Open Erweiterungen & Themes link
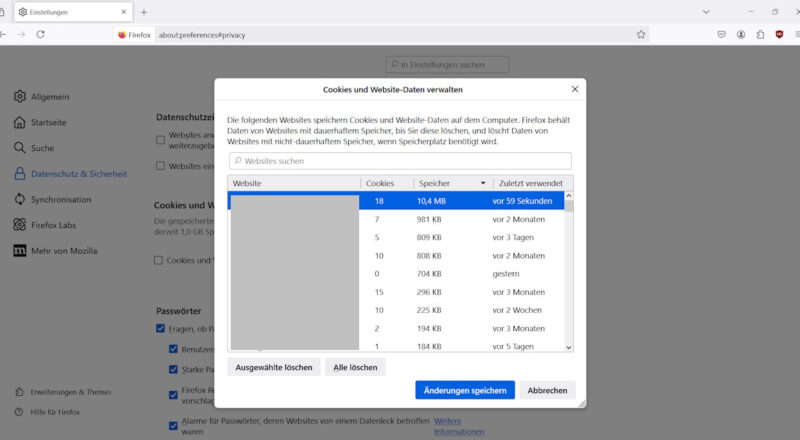The image size is (800, 440). point(63,392)
